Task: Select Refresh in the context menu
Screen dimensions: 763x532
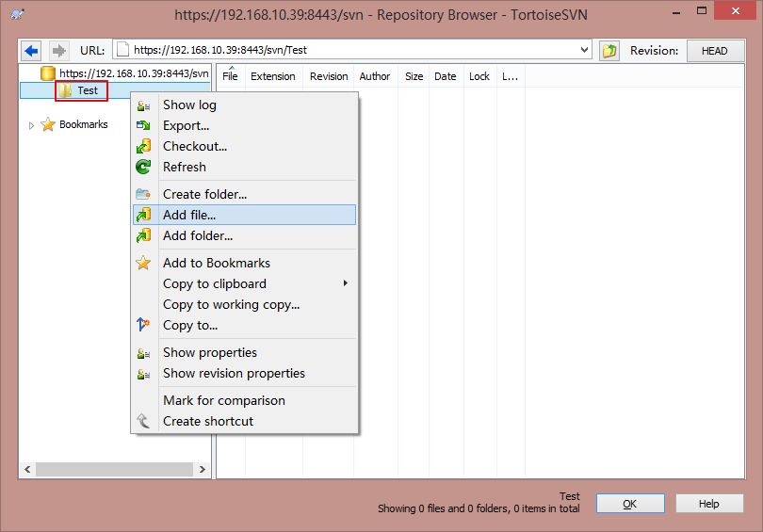Action: click(x=244, y=167)
